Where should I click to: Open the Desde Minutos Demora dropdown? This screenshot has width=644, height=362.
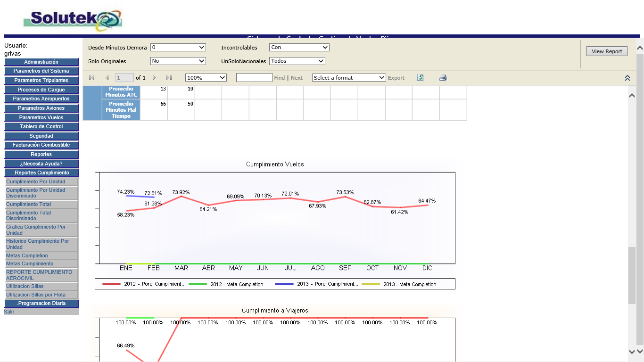click(x=178, y=47)
